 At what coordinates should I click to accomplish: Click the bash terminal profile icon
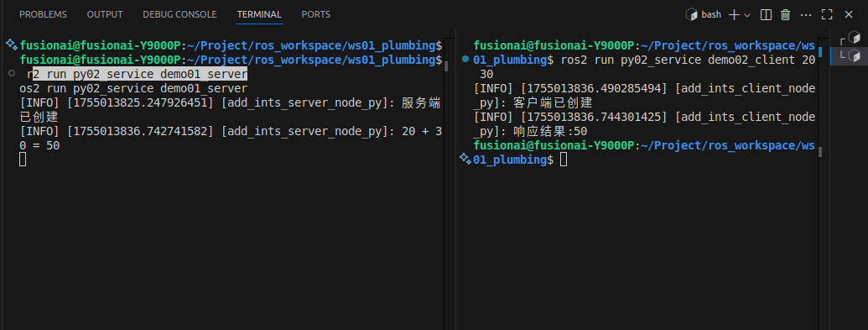(691, 14)
